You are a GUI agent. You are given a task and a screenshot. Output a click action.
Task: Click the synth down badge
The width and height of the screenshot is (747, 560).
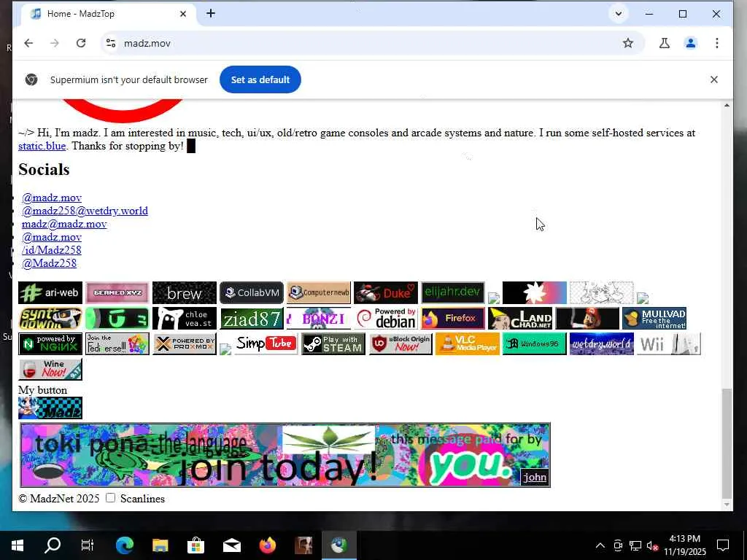point(50,318)
